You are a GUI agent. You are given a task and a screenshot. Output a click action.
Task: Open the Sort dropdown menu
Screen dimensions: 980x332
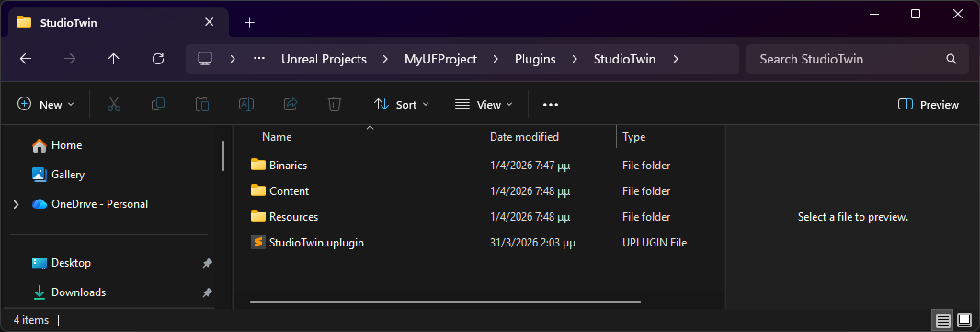coord(401,105)
